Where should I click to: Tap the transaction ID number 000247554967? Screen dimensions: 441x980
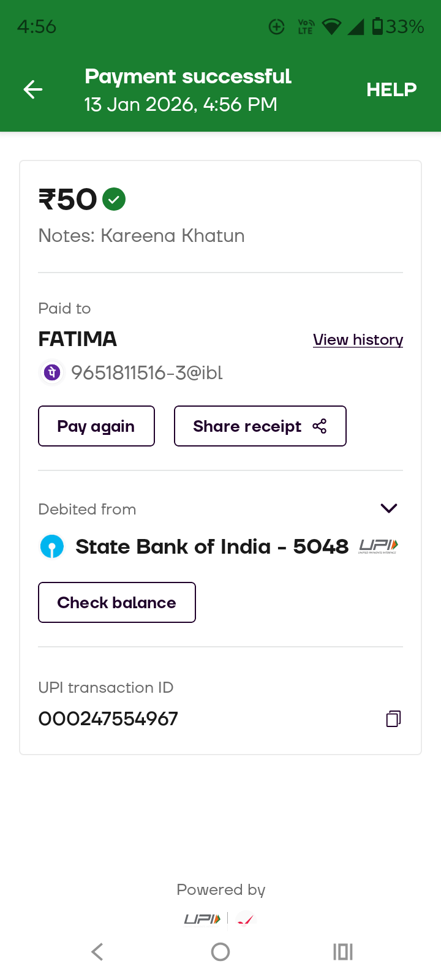[108, 718]
